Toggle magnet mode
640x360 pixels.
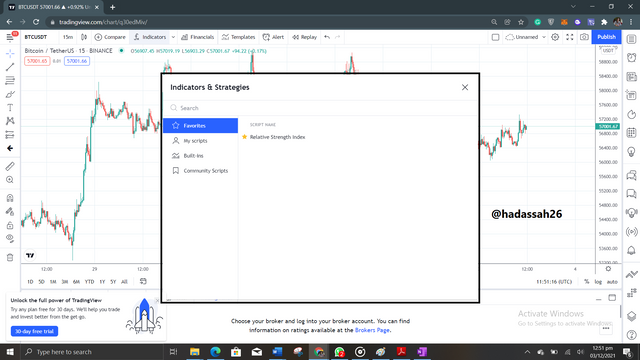pyautogui.click(x=10, y=198)
